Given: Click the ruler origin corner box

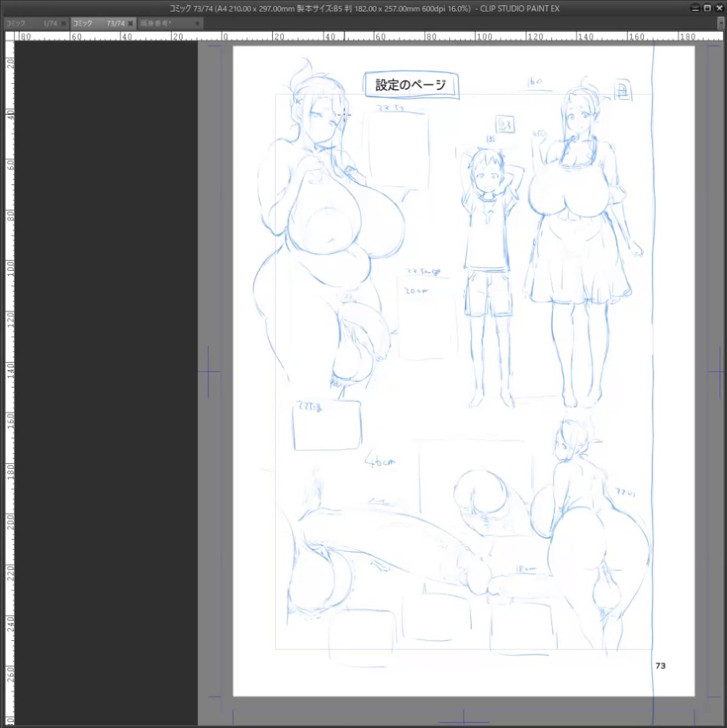Looking at the screenshot, I should (x=10, y=36).
